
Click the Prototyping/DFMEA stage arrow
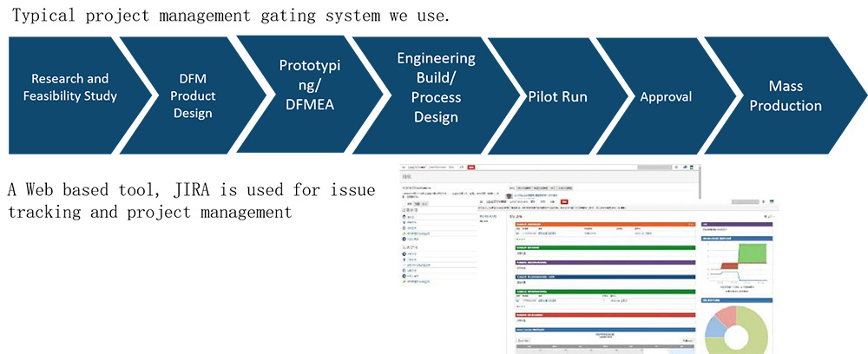tap(310, 95)
